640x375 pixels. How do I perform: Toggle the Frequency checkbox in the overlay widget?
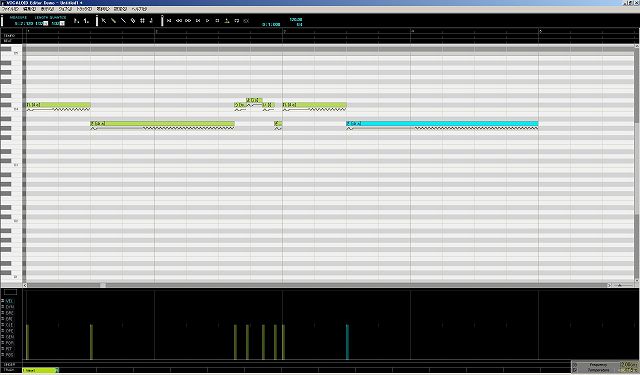[x=576, y=365]
